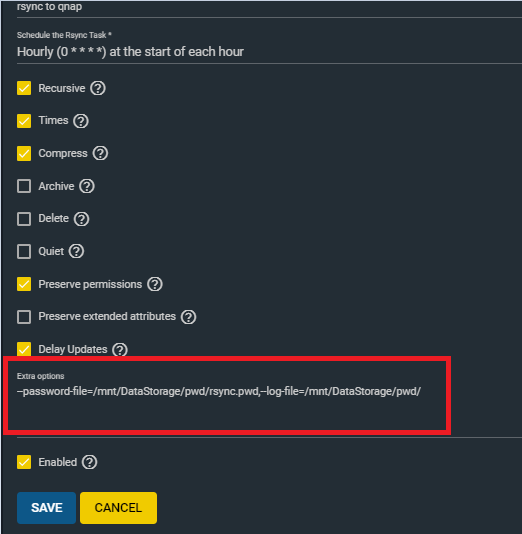Show help icon next to Times
The height and width of the screenshot is (534, 522).
(x=81, y=121)
